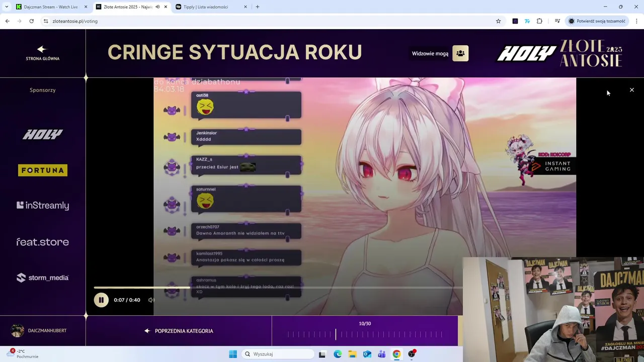
Task: Bookmark this page with star icon
Action: [x=498, y=21]
